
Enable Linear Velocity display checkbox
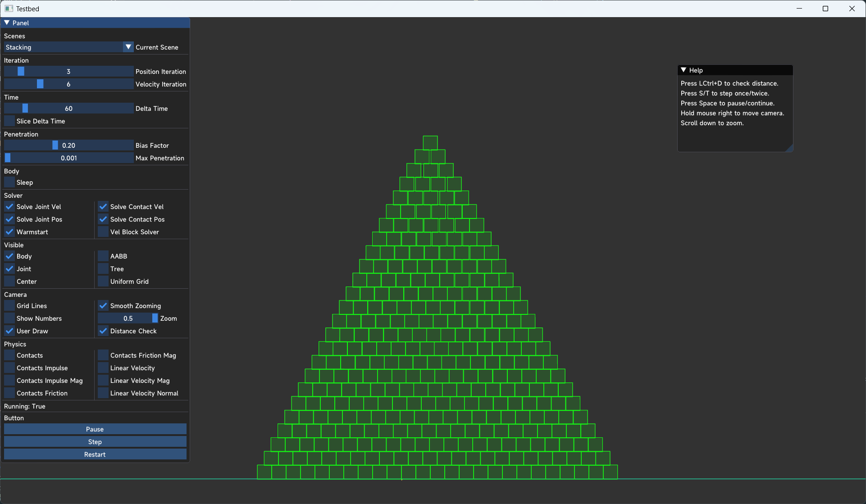[x=103, y=368]
